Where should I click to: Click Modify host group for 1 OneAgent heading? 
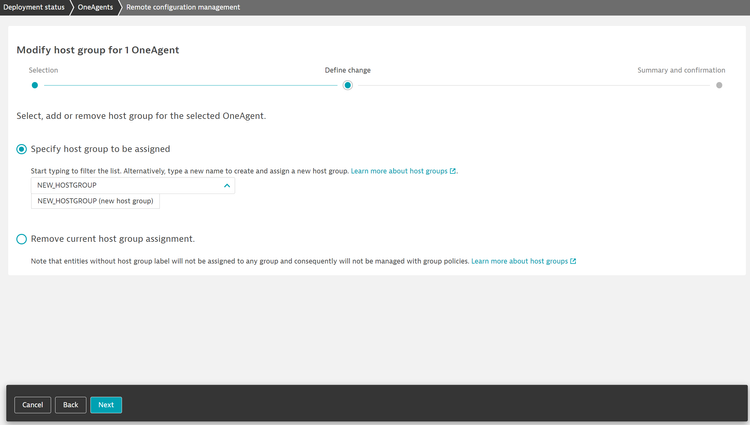[98, 50]
